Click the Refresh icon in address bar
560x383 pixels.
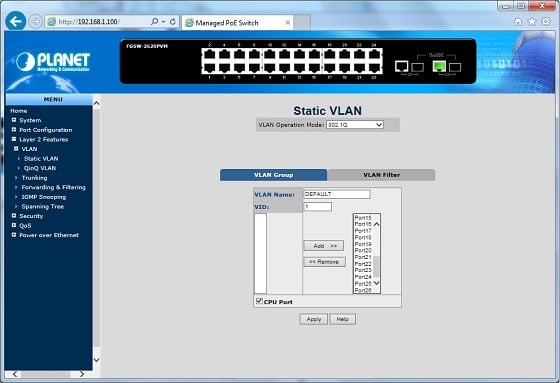tap(173, 22)
